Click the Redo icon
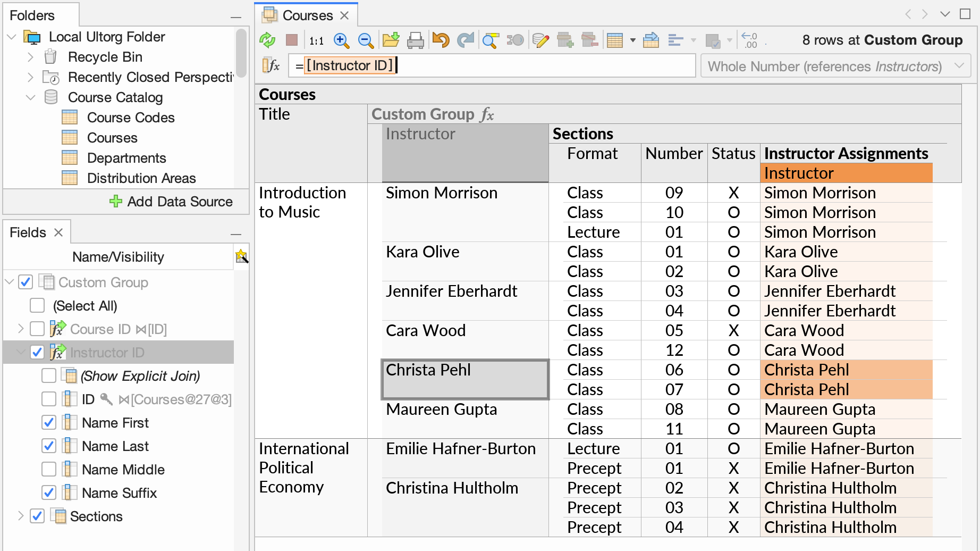980x551 pixels. tap(465, 40)
